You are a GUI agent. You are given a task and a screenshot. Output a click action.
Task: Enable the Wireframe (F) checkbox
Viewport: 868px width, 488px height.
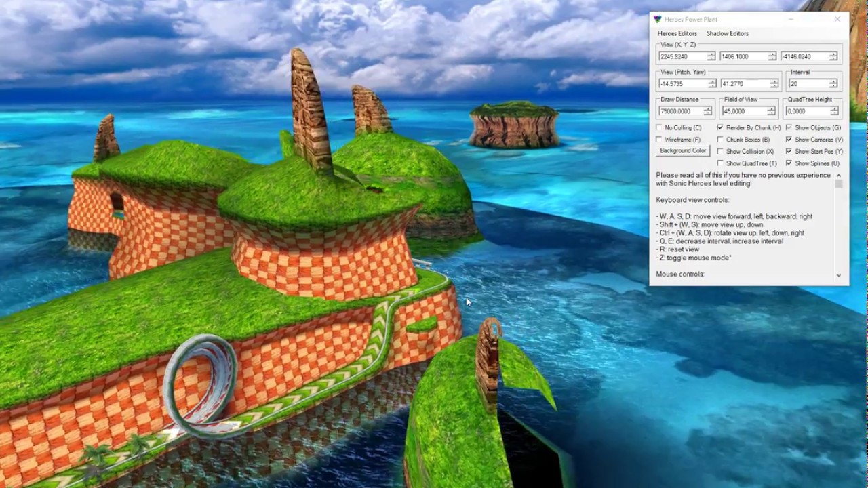(659, 140)
